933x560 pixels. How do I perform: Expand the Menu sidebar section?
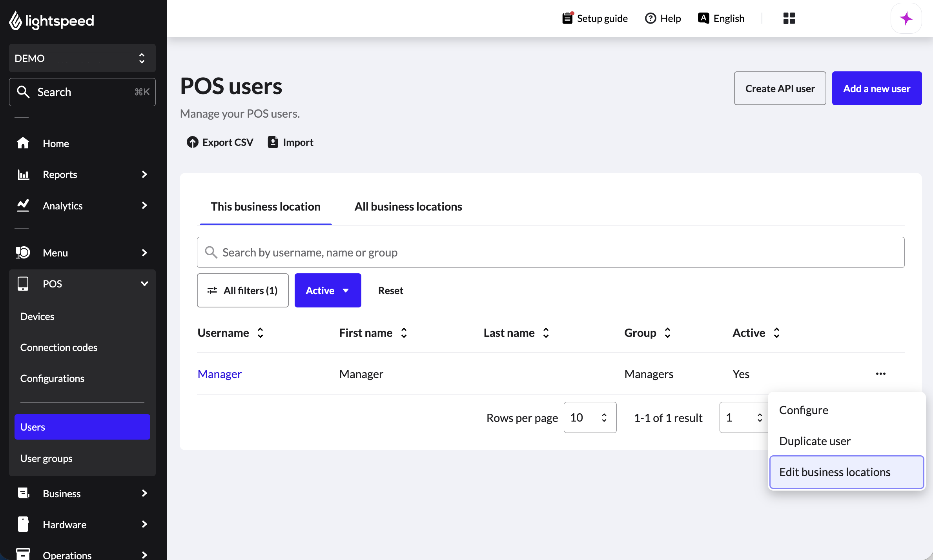[82, 253]
